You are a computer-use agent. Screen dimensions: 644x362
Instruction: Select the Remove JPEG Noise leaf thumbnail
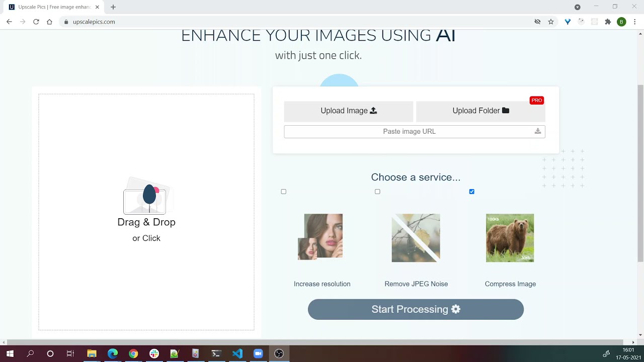[x=416, y=238]
